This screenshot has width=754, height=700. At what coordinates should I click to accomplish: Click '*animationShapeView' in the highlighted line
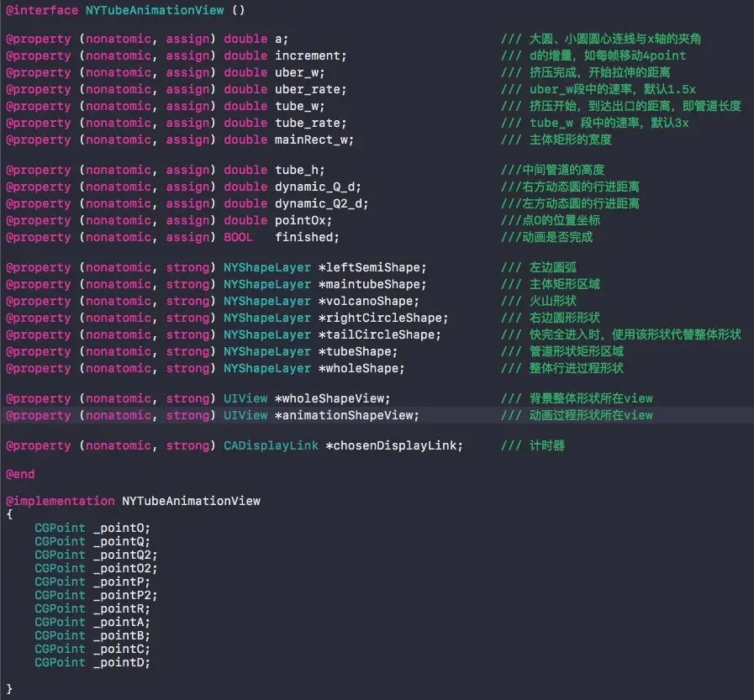pyautogui.click(x=343, y=416)
